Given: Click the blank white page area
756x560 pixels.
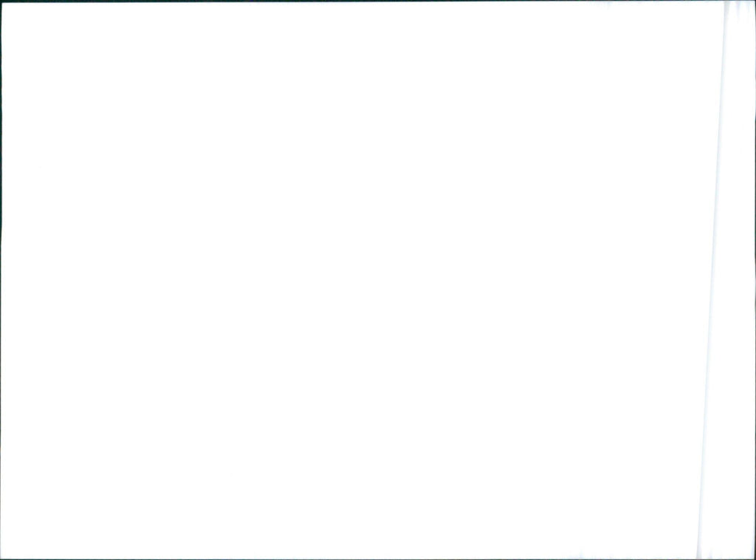Looking at the screenshot, I should pyautogui.click(x=357, y=280).
